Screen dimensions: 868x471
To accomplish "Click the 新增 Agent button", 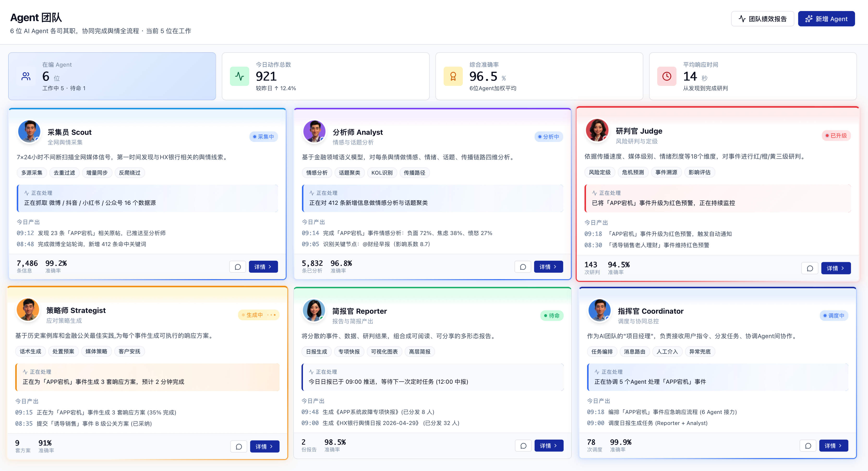I will (x=826, y=19).
